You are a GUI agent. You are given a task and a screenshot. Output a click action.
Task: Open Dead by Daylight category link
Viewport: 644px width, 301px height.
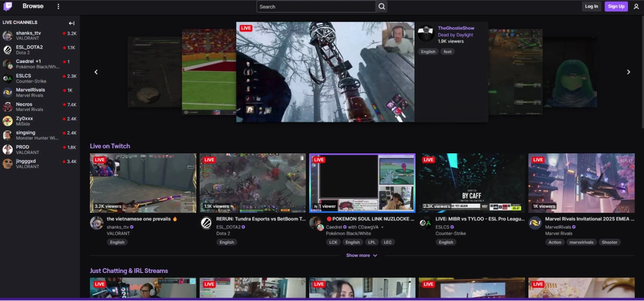click(x=456, y=35)
